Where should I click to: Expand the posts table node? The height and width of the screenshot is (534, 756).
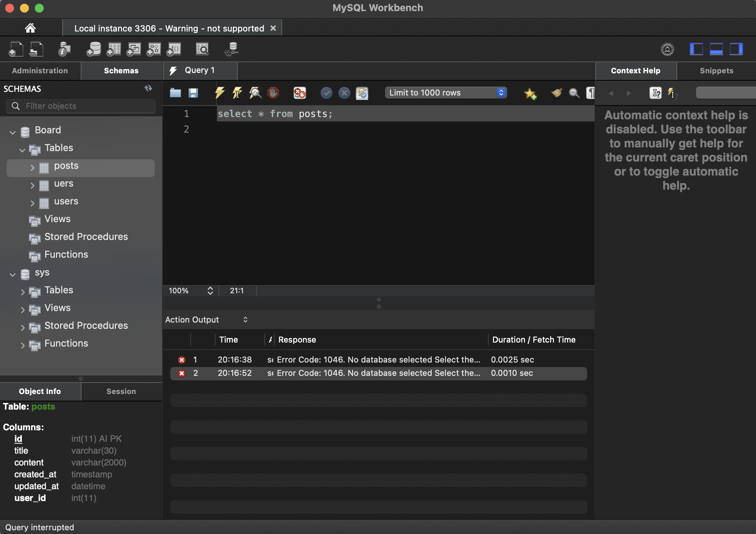pos(32,168)
